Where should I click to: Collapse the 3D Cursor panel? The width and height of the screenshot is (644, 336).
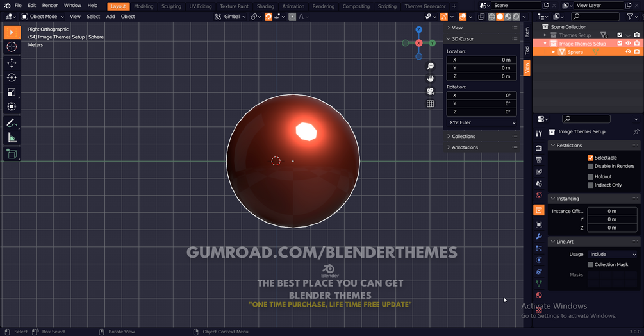point(481,38)
